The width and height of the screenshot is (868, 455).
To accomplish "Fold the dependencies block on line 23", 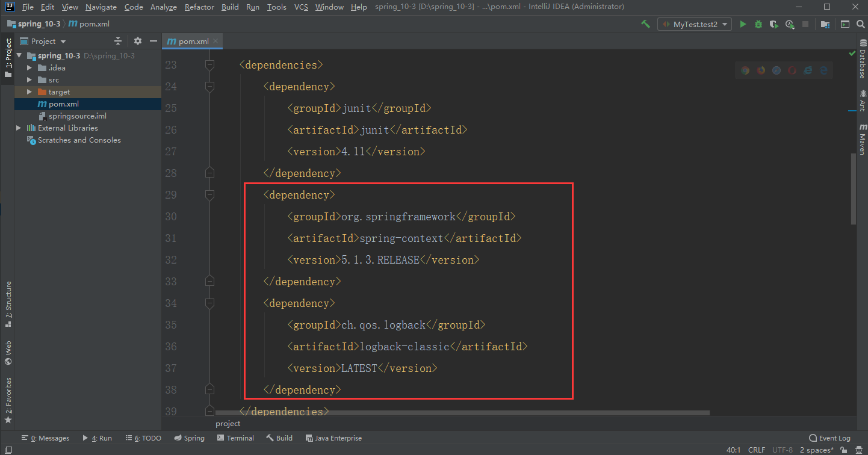I will [x=209, y=64].
